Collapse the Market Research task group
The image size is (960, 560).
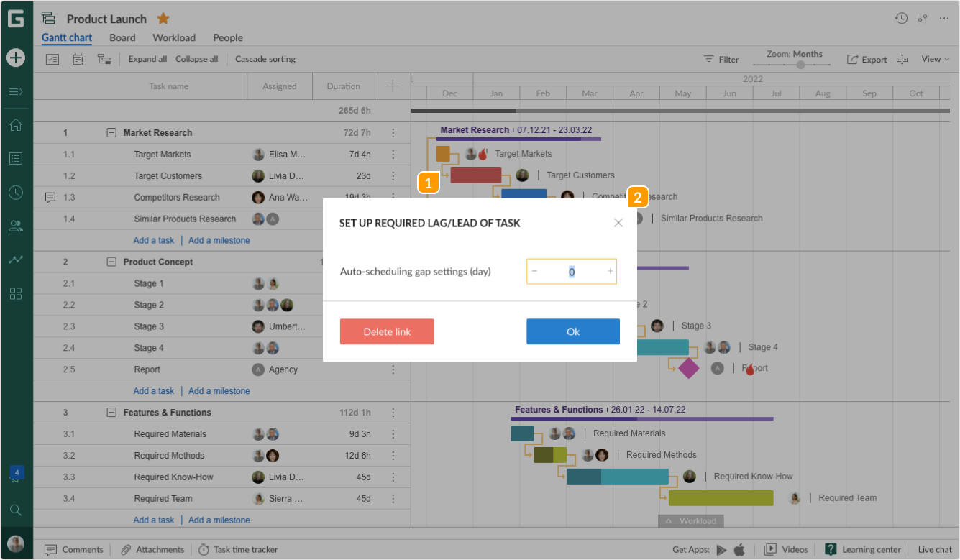point(111,132)
